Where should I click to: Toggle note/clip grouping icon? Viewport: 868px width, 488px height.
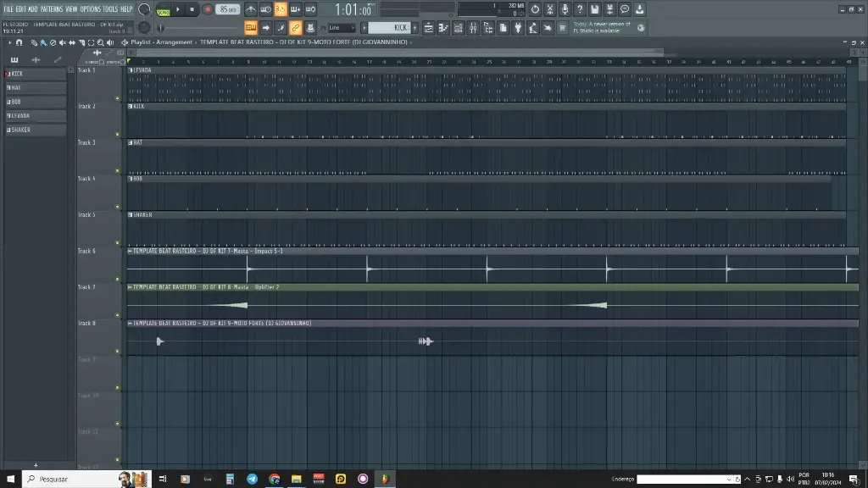(x=281, y=28)
